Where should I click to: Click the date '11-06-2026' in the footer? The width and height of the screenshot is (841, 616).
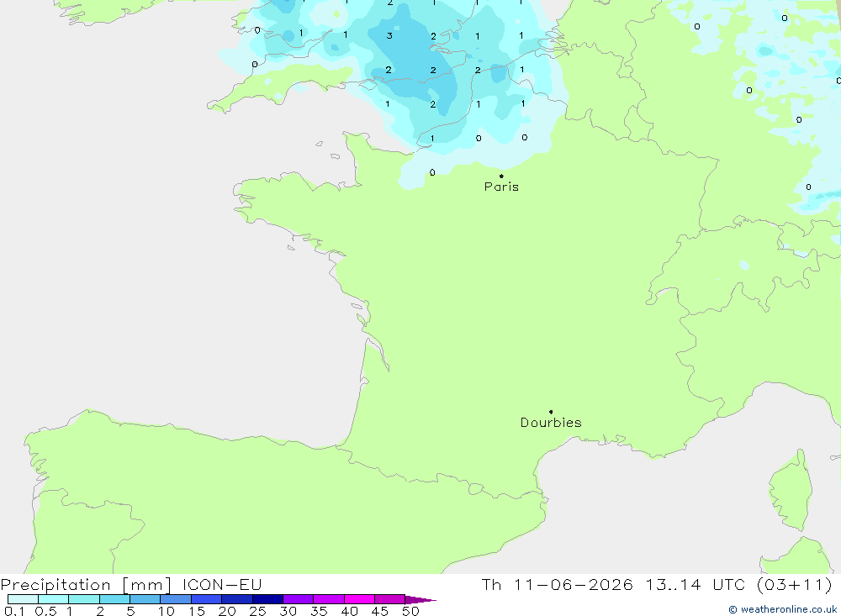coord(573,584)
